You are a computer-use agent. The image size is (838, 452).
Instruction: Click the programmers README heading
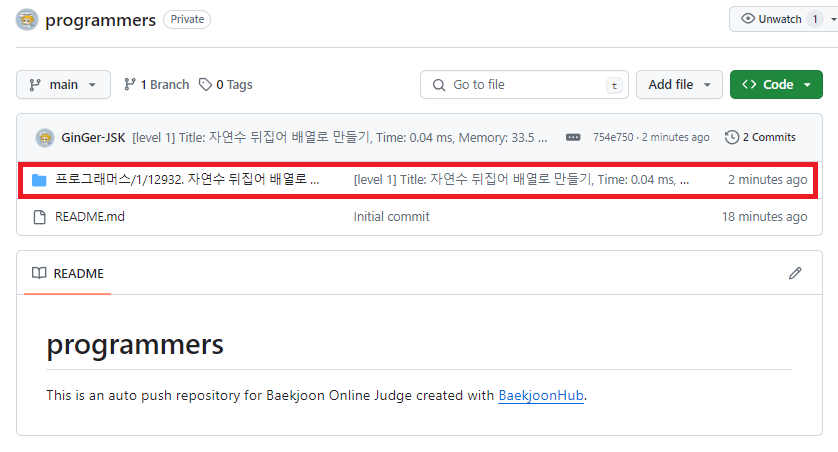tap(135, 345)
